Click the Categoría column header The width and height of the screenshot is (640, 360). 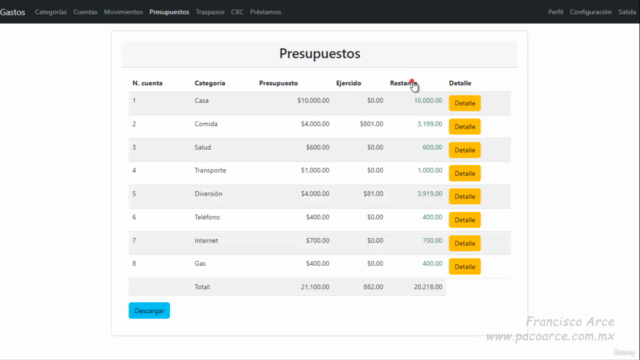click(210, 83)
